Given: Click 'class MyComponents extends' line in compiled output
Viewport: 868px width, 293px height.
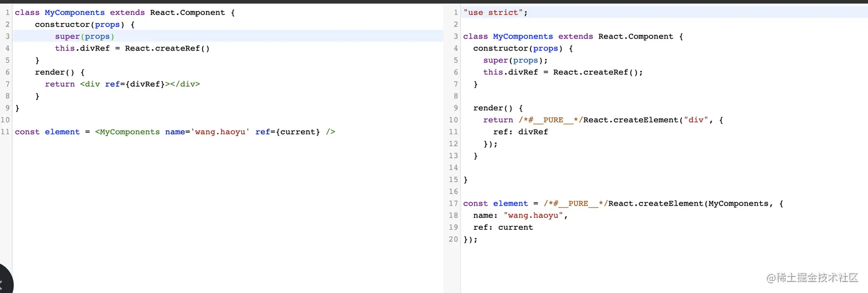Looking at the screenshot, I should click(x=573, y=36).
